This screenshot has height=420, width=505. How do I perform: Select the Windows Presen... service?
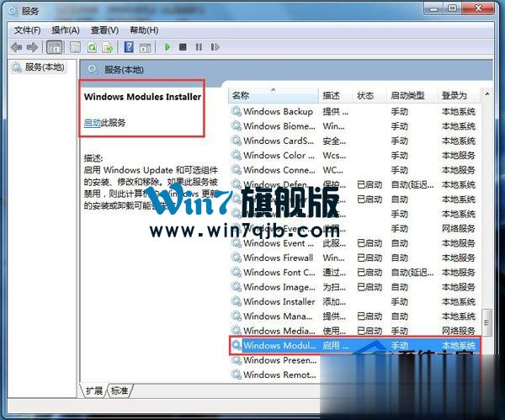[x=280, y=360]
